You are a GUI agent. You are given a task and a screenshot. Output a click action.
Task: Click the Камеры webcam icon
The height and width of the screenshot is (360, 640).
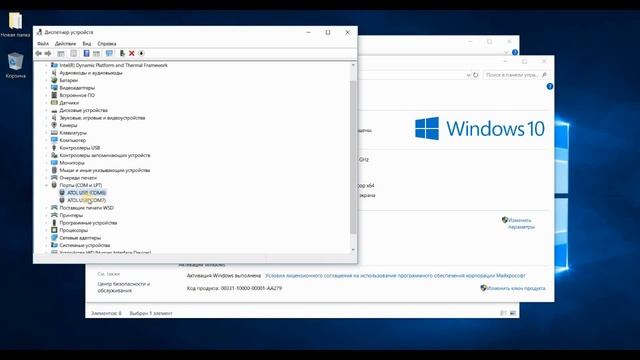[x=54, y=125]
